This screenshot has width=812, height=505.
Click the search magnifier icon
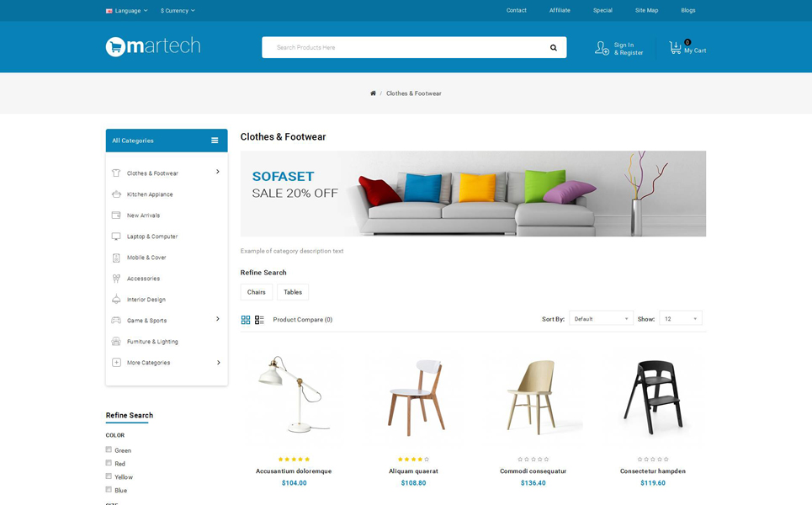pyautogui.click(x=553, y=48)
